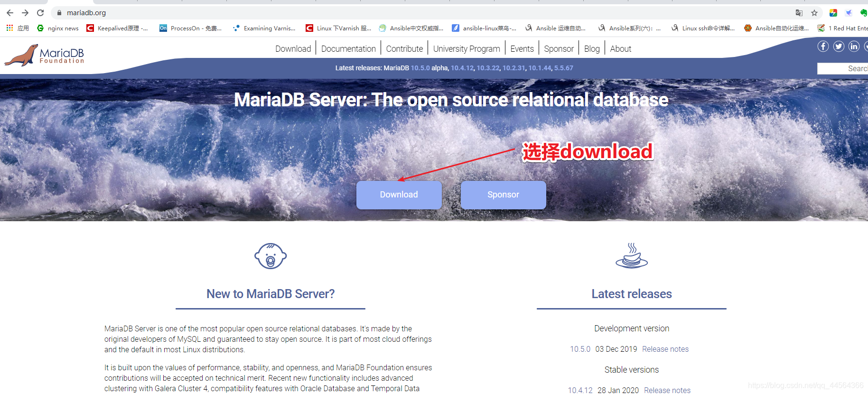Open the 10.5.0 development version link
Viewport: 868px width, 394px height.
[580, 349]
